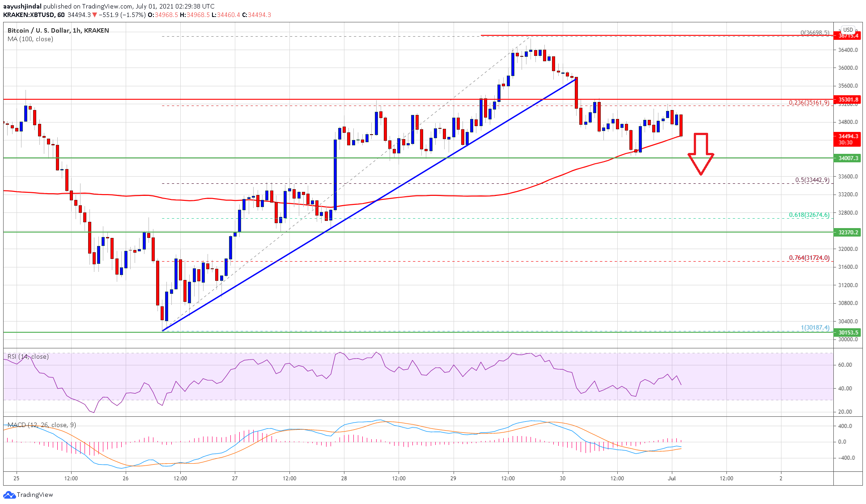This screenshot has height=504, width=866.
Task: Select the MA (100, close) indicator label
Action: pyautogui.click(x=30, y=39)
